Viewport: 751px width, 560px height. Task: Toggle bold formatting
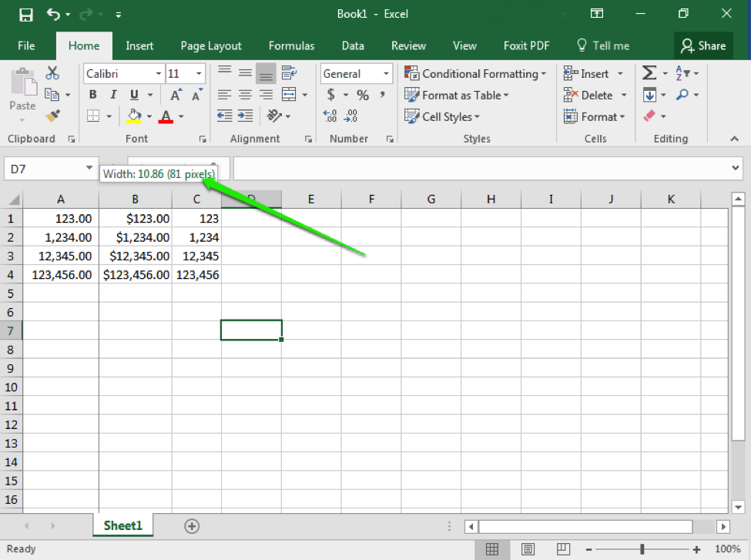[92, 94]
